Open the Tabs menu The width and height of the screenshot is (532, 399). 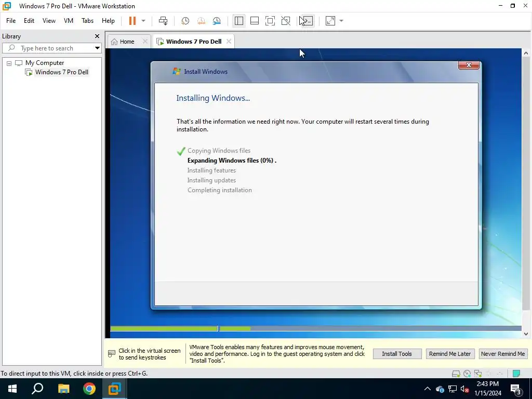pos(87,21)
